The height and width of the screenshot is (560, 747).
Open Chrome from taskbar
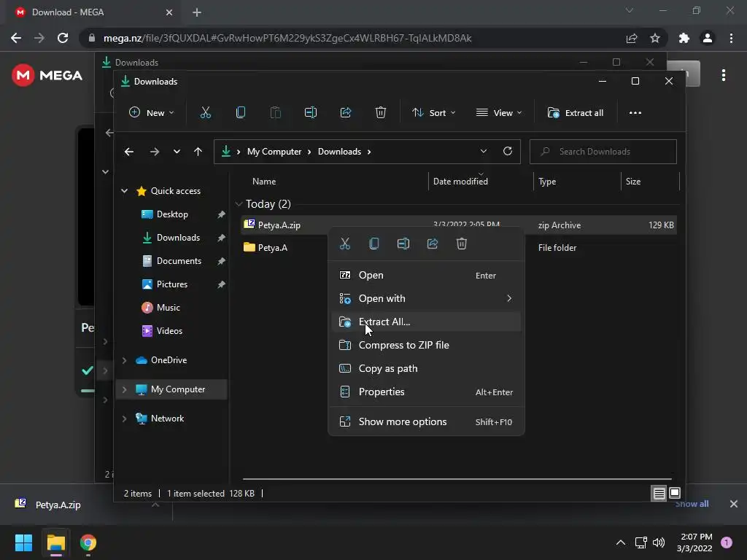(88, 542)
